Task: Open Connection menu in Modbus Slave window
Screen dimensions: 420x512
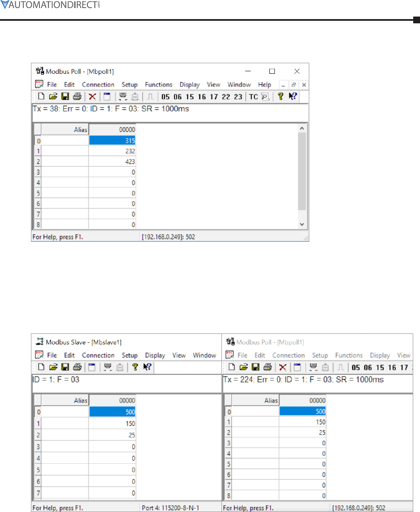Action: [98, 355]
